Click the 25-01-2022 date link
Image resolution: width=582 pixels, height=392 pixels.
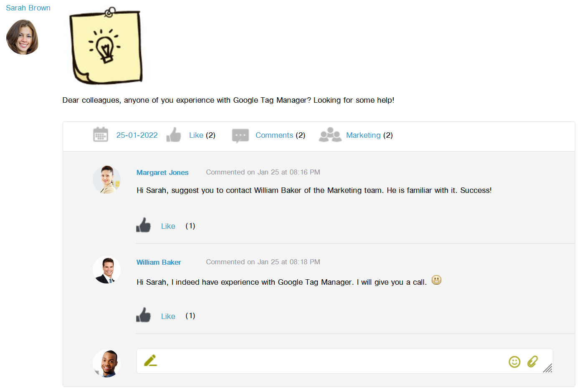[x=137, y=135]
